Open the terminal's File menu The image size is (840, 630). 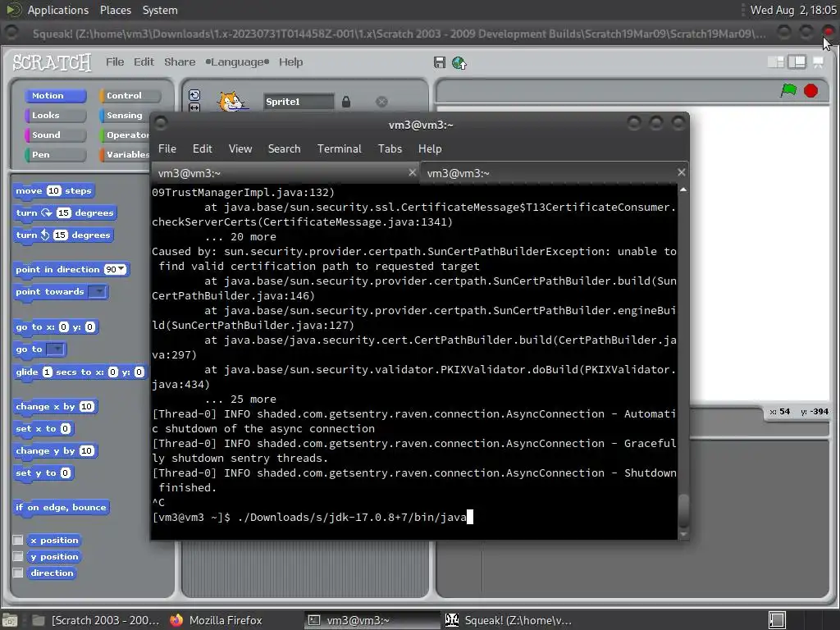click(x=167, y=149)
